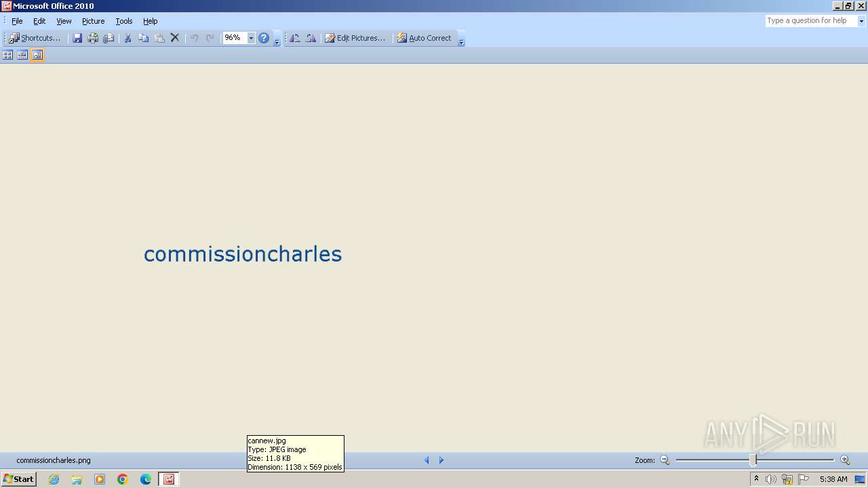The width and height of the screenshot is (868, 488).
Task: Open the Shortcuts pane button
Action: pyautogui.click(x=35, y=38)
